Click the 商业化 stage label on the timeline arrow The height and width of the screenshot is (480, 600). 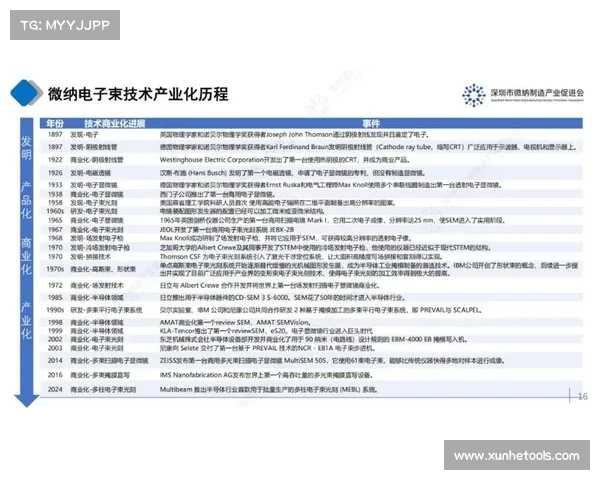tap(26, 256)
